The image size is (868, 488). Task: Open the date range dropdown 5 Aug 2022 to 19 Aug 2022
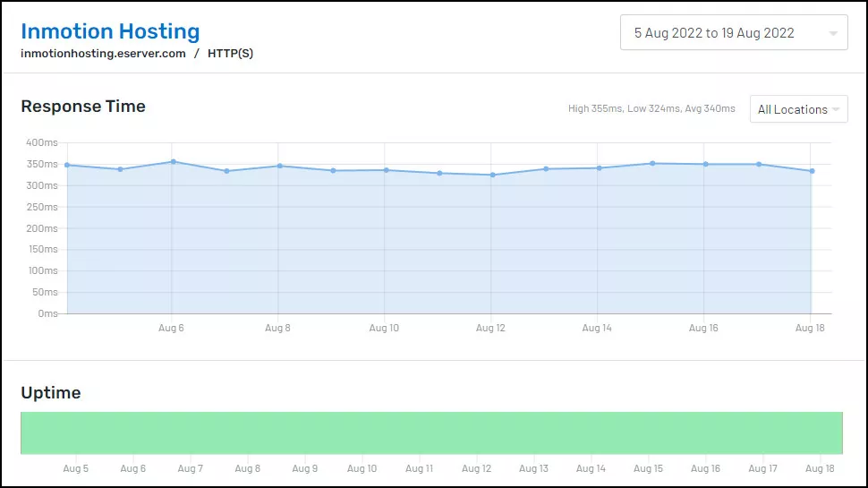(734, 32)
